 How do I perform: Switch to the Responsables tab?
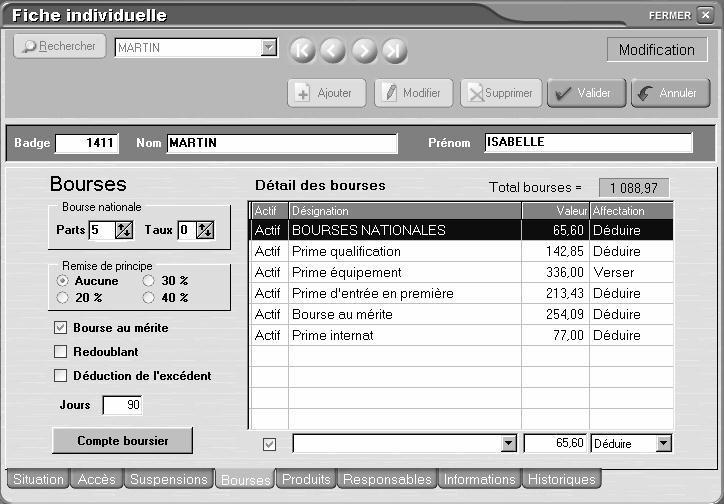point(387,479)
